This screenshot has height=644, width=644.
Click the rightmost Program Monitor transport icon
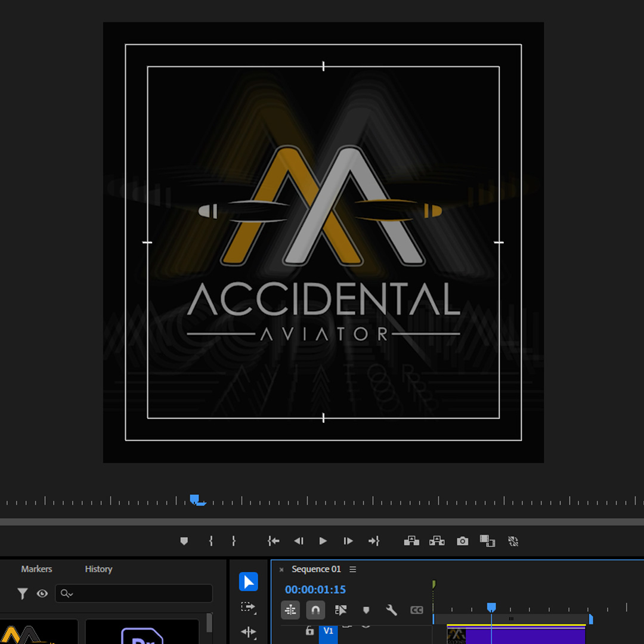tap(513, 541)
